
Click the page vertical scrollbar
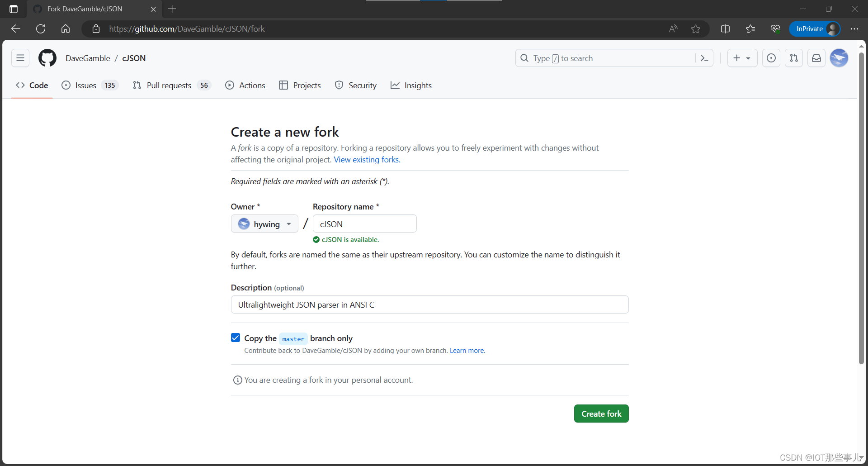click(861, 208)
